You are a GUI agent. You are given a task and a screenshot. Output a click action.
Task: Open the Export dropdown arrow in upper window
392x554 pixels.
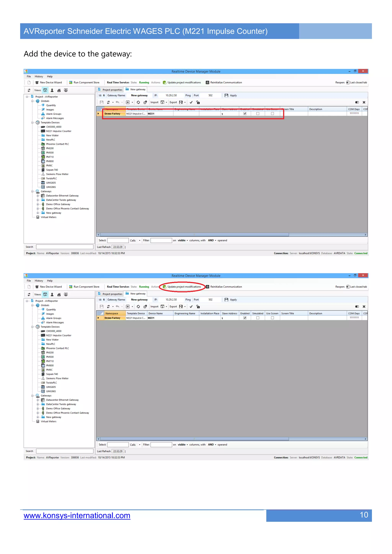(x=185, y=102)
